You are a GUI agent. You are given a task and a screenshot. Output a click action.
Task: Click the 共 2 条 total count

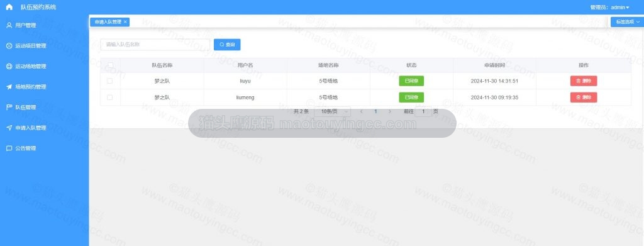click(x=301, y=111)
